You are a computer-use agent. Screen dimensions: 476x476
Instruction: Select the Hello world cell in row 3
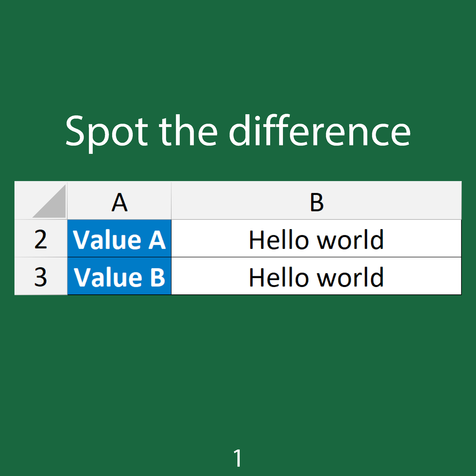pos(316,277)
